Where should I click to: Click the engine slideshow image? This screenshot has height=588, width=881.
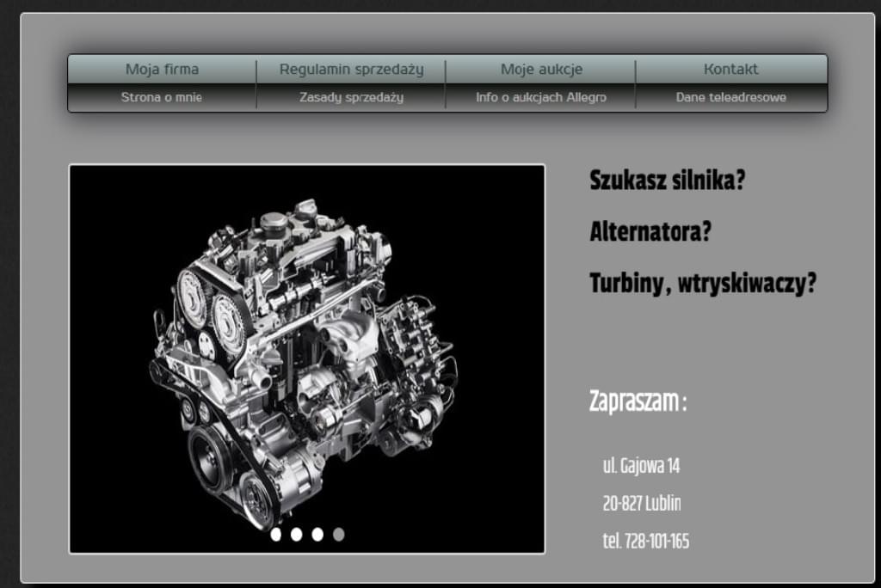307,359
